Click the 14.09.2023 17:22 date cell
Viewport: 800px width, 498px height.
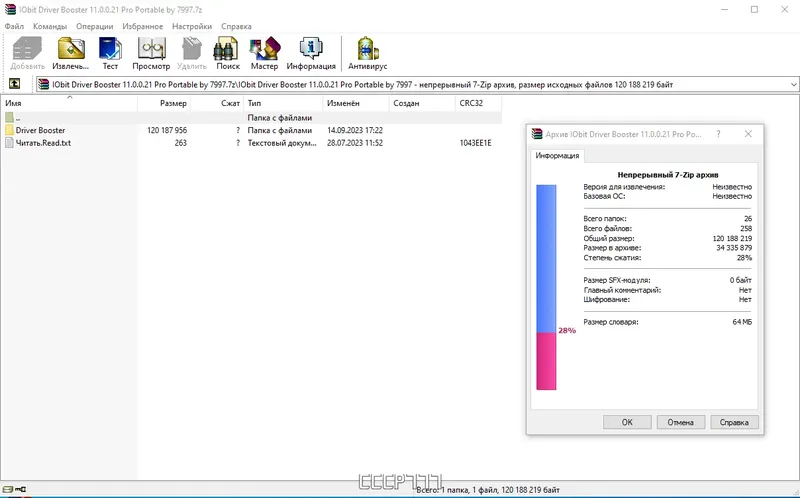tap(355, 130)
